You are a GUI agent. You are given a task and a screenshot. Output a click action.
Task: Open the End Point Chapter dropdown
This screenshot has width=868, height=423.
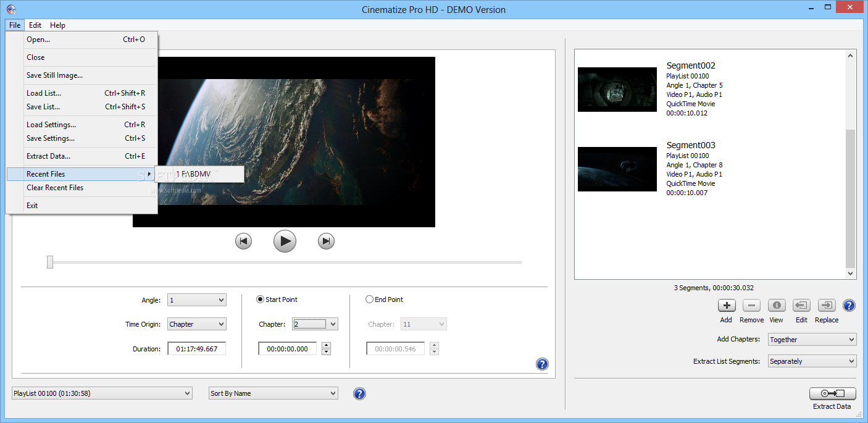click(424, 324)
